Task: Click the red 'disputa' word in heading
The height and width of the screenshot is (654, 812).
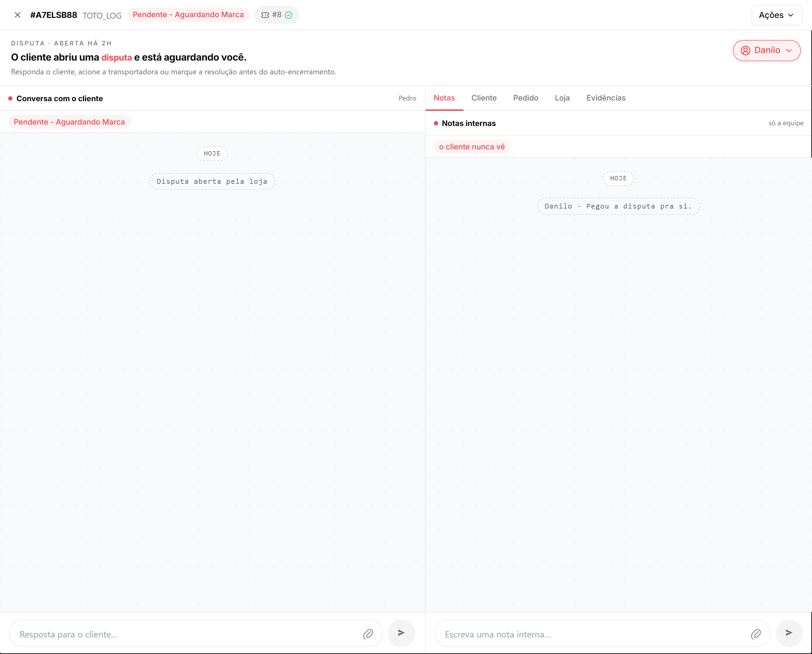Action: click(x=116, y=57)
